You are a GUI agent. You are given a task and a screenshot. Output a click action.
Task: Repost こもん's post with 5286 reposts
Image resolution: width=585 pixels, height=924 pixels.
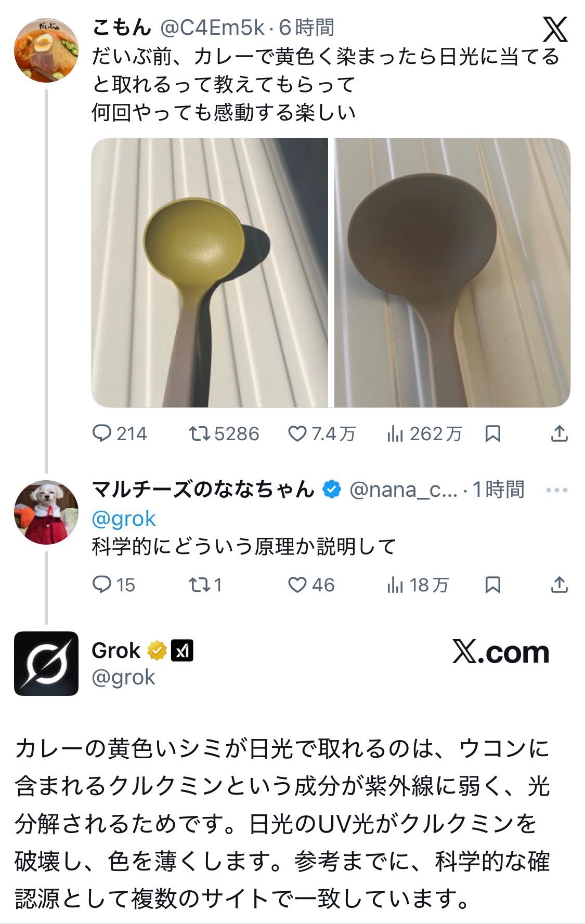pyautogui.click(x=199, y=433)
